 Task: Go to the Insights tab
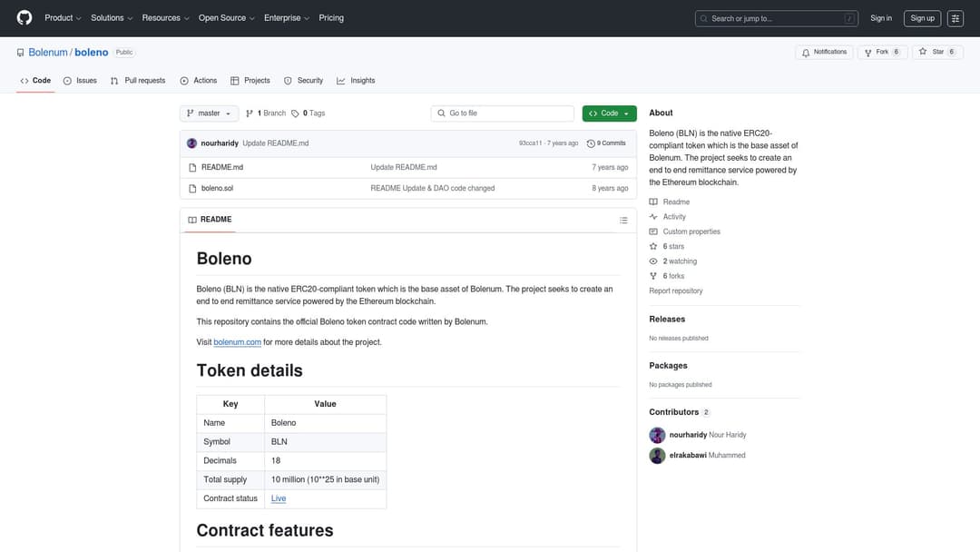[x=356, y=81]
